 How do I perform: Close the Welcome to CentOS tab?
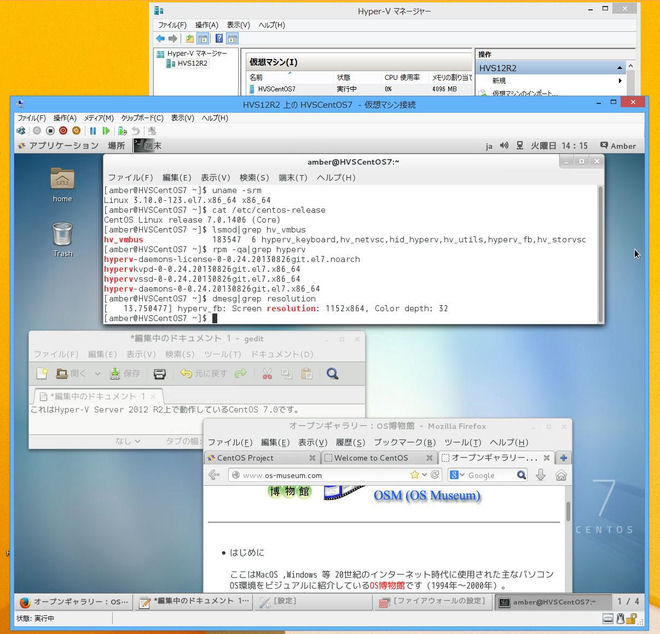click(x=429, y=458)
